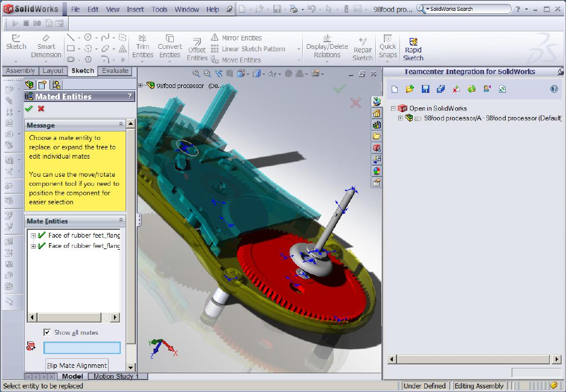
Task: Switch to the Layout tab
Action: (x=52, y=71)
